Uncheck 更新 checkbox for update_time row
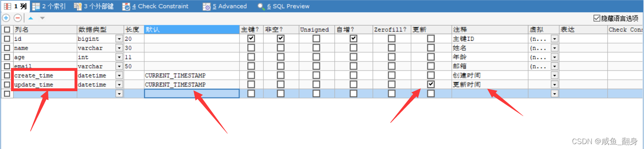The height and width of the screenshot is (149, 644). [431, 84]
